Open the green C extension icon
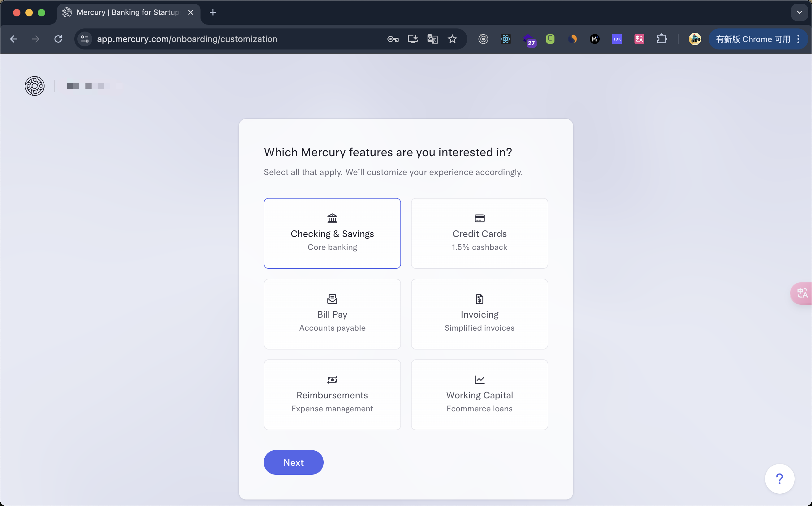812x506 pixels. point(550,39)
